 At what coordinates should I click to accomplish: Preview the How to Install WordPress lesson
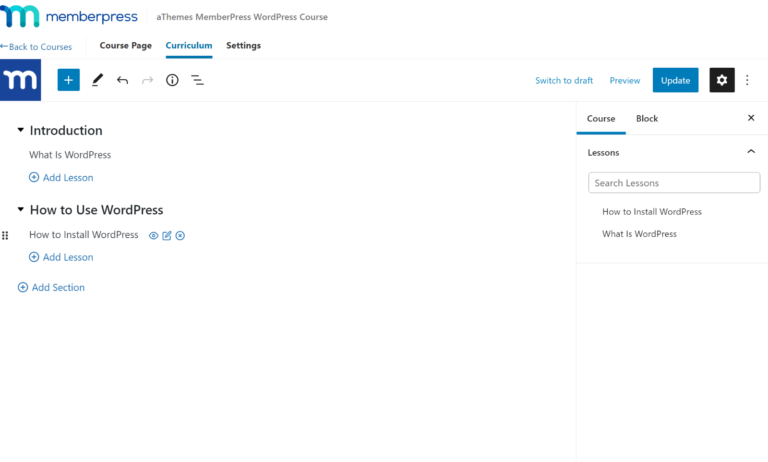153,236
